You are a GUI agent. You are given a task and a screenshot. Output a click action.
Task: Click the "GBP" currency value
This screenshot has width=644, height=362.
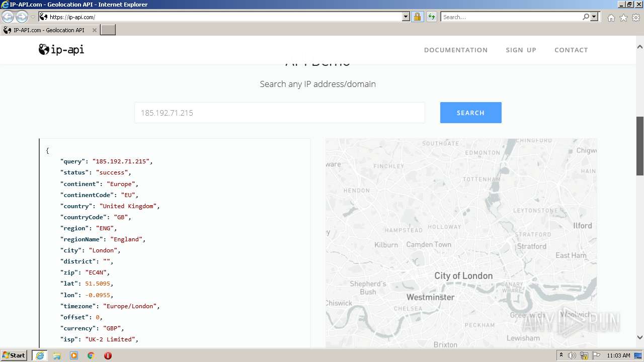coord(112,328)
